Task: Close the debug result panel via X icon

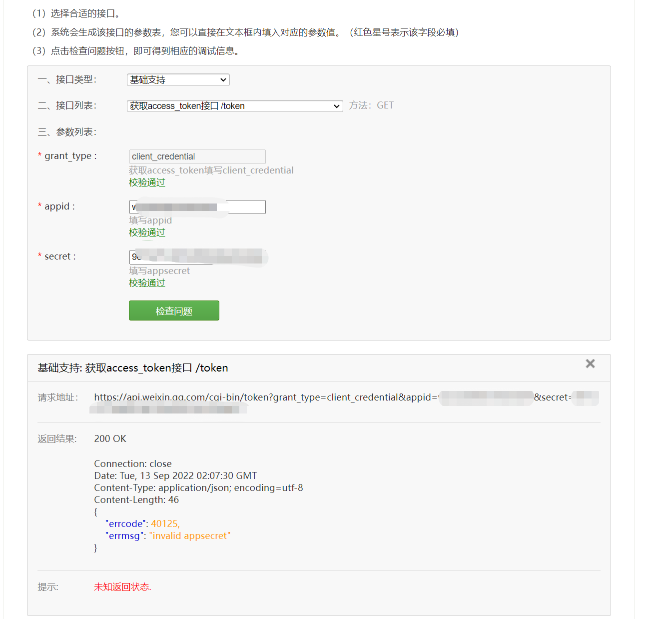Action: [x=590, y=363]
